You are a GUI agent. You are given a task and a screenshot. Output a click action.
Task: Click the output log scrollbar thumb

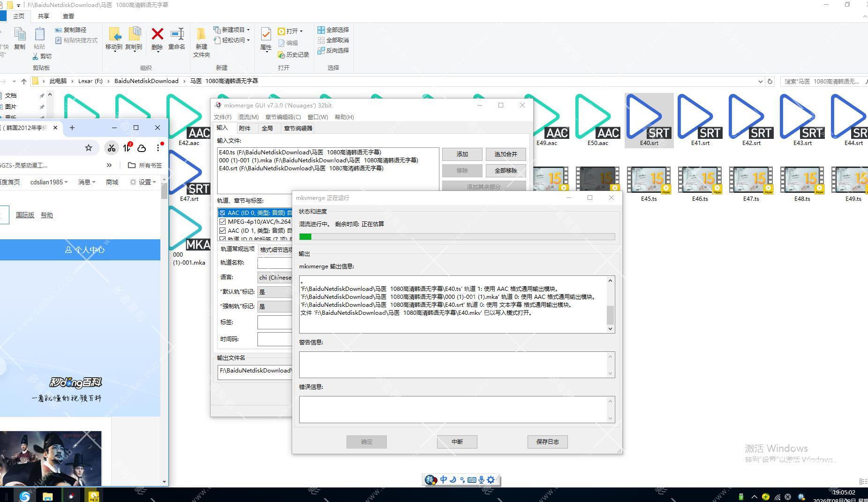(x=610, y=315)
